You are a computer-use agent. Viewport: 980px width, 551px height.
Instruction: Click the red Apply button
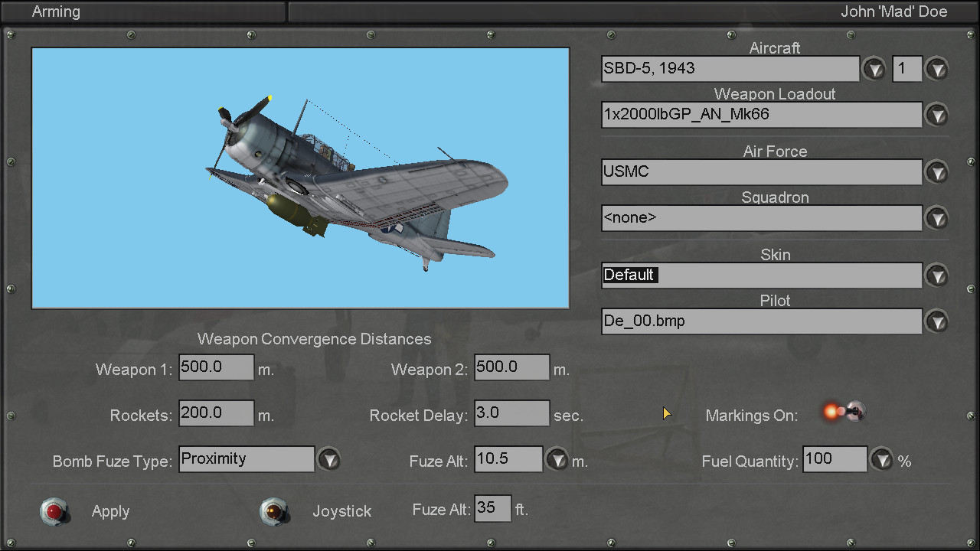55,511
